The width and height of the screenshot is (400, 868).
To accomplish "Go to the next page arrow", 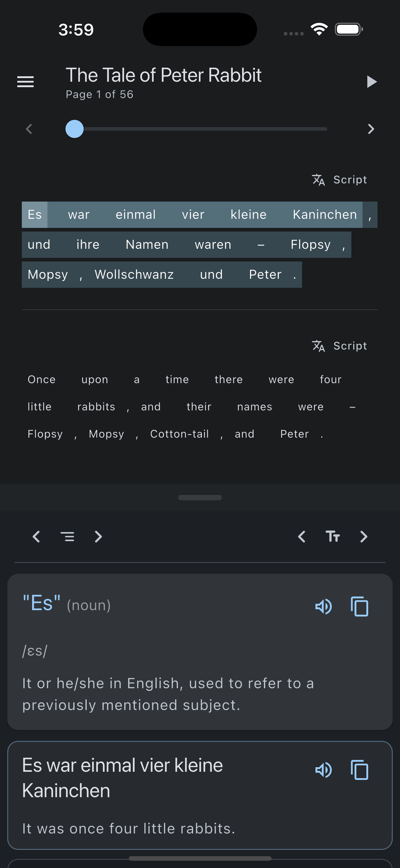I will point(371,129).
